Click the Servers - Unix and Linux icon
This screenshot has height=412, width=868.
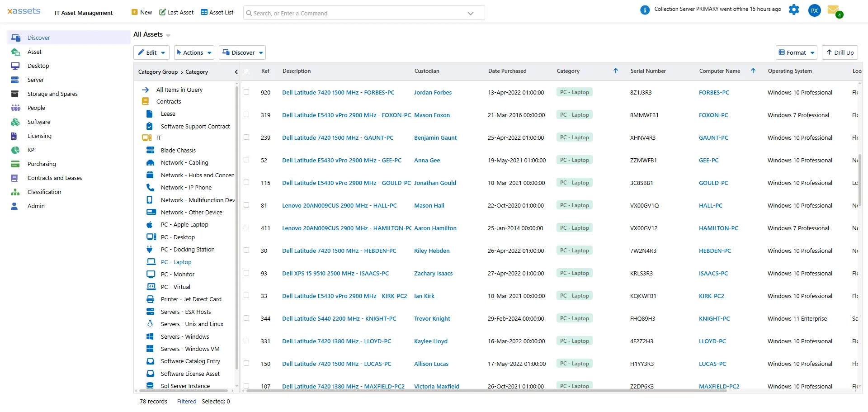pos(150,324)
